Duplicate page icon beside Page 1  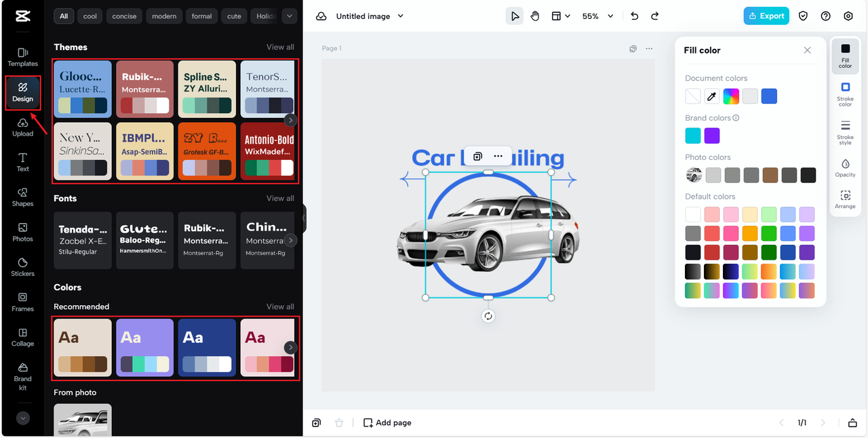tap(633, 49)
